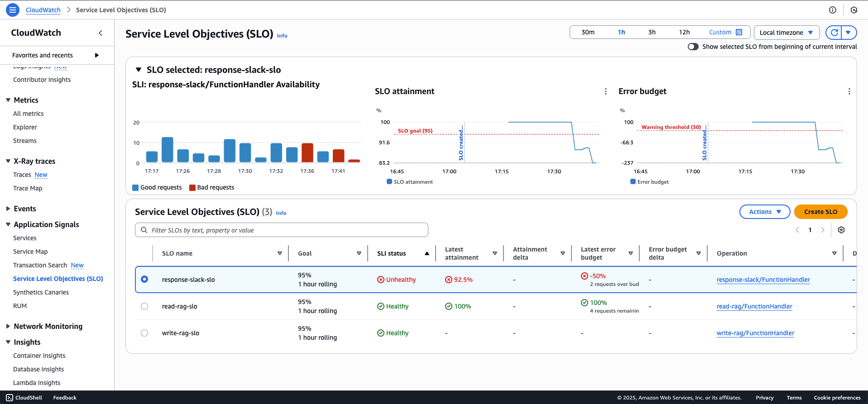Select the 1h time range
This screenshot has width=868, height=404.
[621, 32]
